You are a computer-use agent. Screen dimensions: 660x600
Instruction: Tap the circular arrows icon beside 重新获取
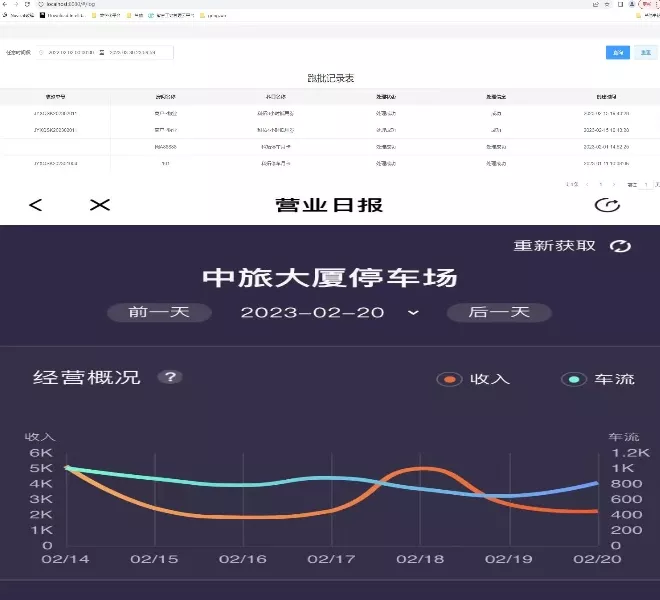point(620,246)
